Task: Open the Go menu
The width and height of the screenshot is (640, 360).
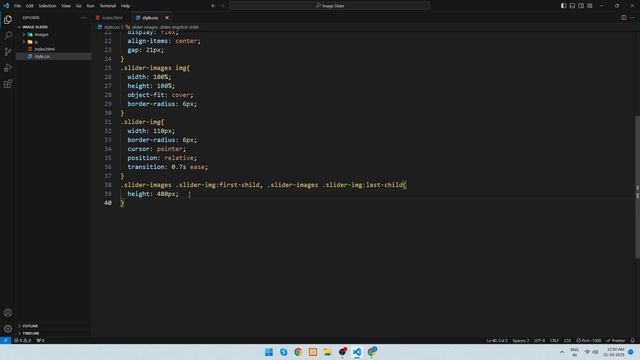Action: tap(78, 6)
